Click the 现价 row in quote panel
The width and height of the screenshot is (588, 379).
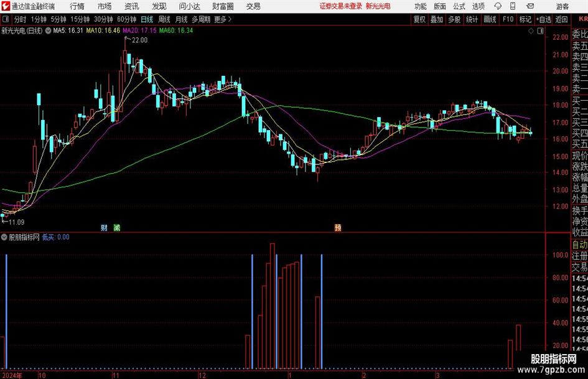tap(580, 156)
